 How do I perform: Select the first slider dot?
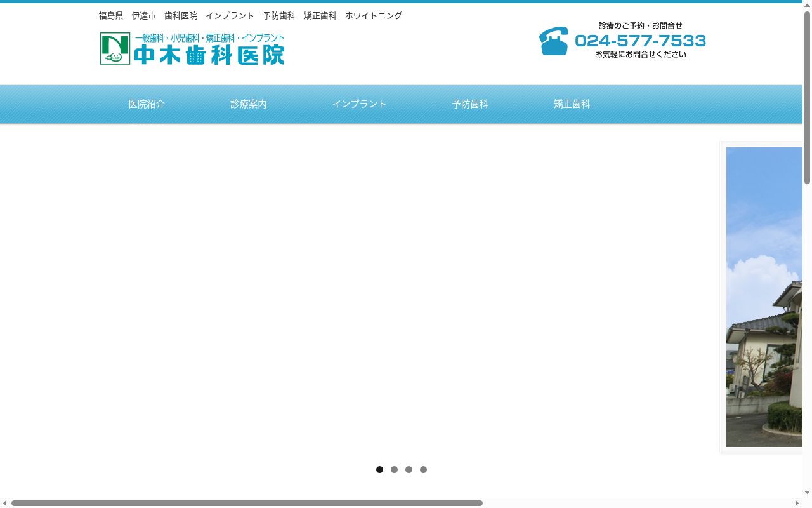click(x=379, y=470)
